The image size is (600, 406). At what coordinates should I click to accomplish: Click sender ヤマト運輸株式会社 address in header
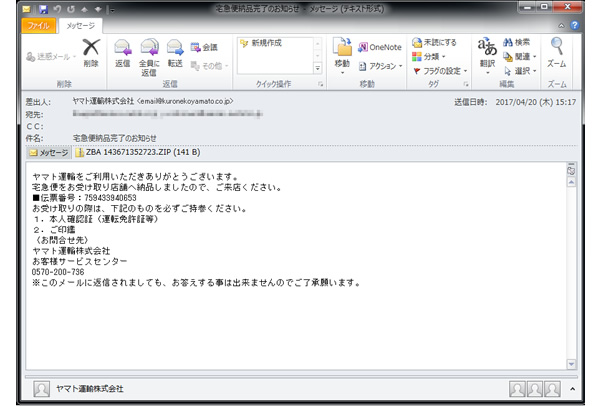point(153,101)
